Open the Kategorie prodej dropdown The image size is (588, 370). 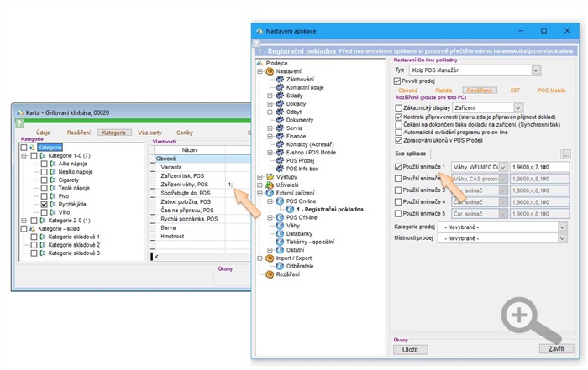pyautogui.click(x=562, y=227)
